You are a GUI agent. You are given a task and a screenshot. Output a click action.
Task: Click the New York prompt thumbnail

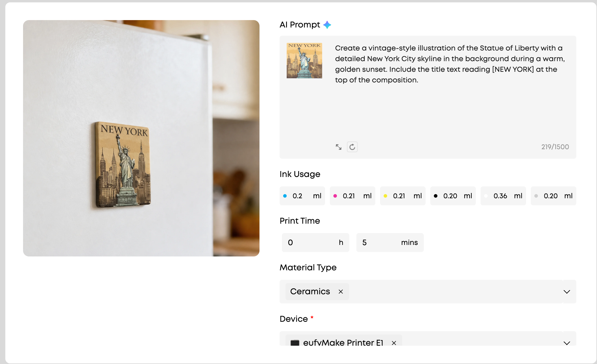pyautogui.click(x=304, y=61)
